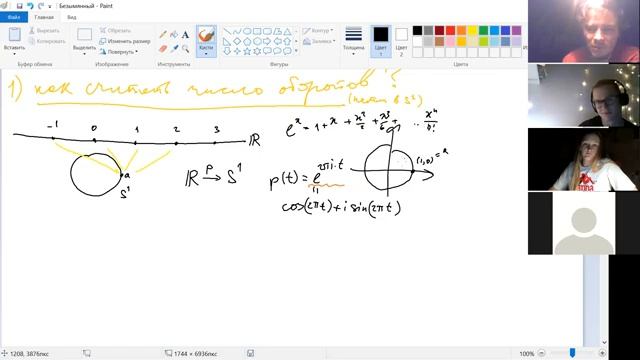The width and height of the screenshot is (640, 360).
Task: Pick the Oval callout shape
Action: 277,51
